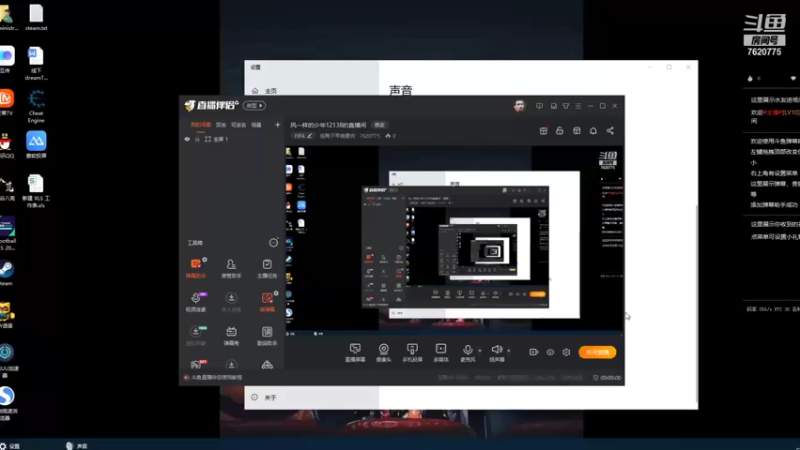Click the 扬声器 speaker icon
This screenshot has width=800, height=450.
(496, 350)
